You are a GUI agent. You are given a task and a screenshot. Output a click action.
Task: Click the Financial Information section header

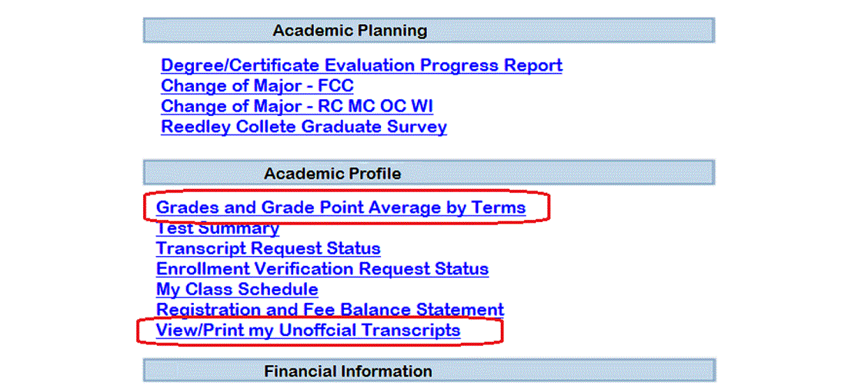point(428,371)
